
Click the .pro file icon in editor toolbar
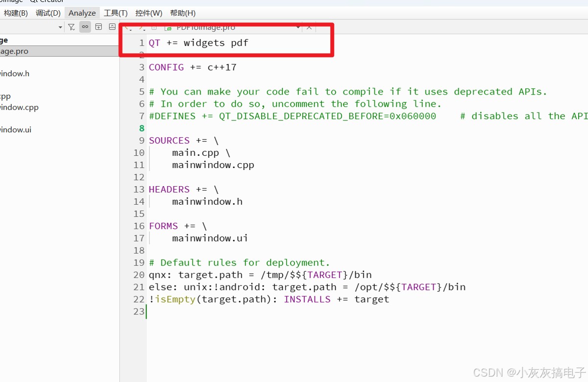click(168, 27)
